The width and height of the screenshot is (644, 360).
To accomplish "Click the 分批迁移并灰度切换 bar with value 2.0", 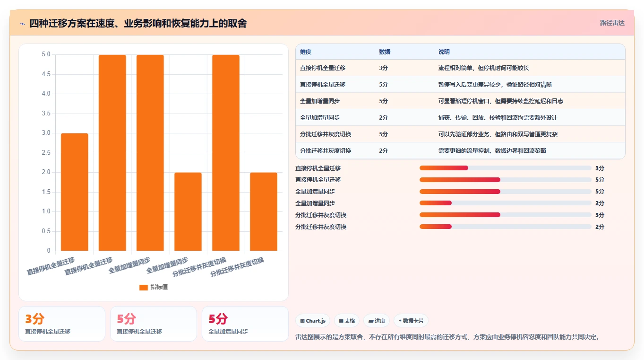I will pos(264,211).
